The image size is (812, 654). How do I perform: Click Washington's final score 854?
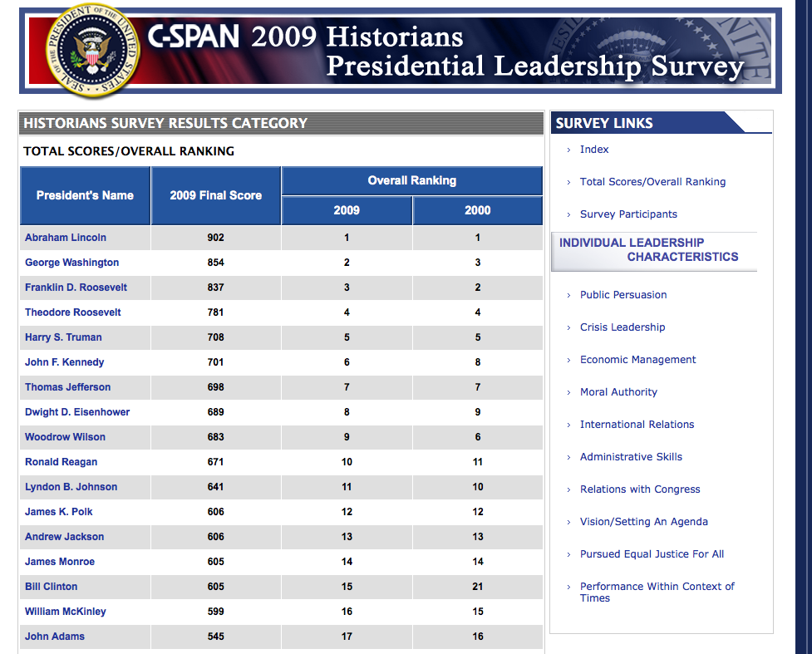(216, 263)
